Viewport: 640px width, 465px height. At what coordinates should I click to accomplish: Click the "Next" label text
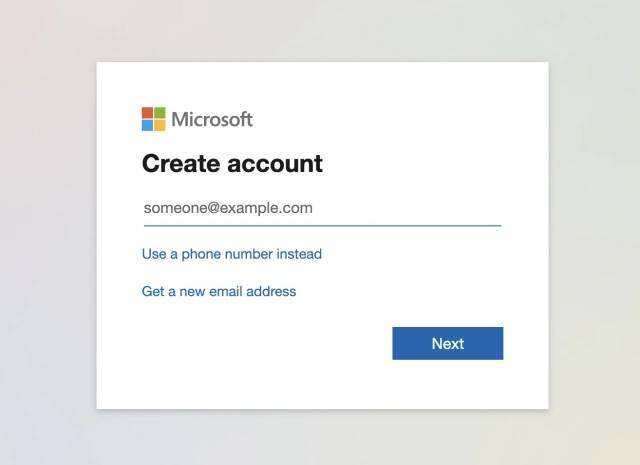448,343
